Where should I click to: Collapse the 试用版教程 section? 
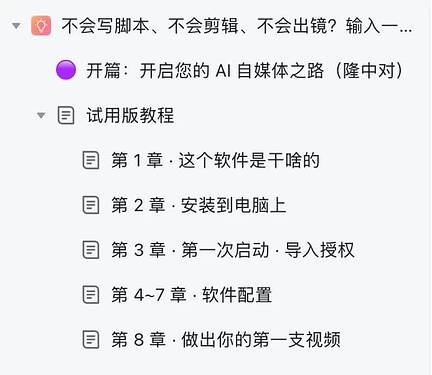coord(41,115)
